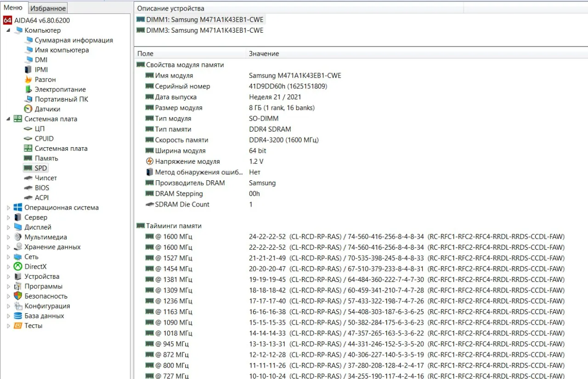Select the Дата выпуска row
This screenshot has height=379, width=588.
[361, 97]
